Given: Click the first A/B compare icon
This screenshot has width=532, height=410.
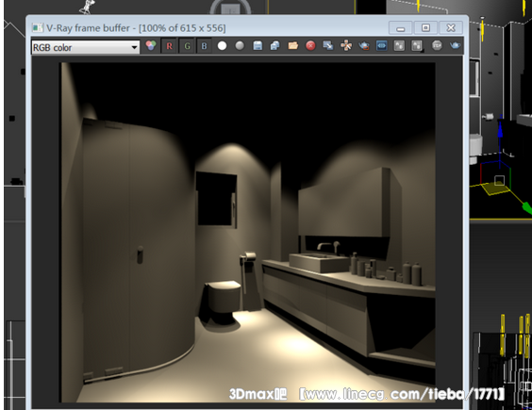Looking at the screenshot, I should (x=399, y=45).
